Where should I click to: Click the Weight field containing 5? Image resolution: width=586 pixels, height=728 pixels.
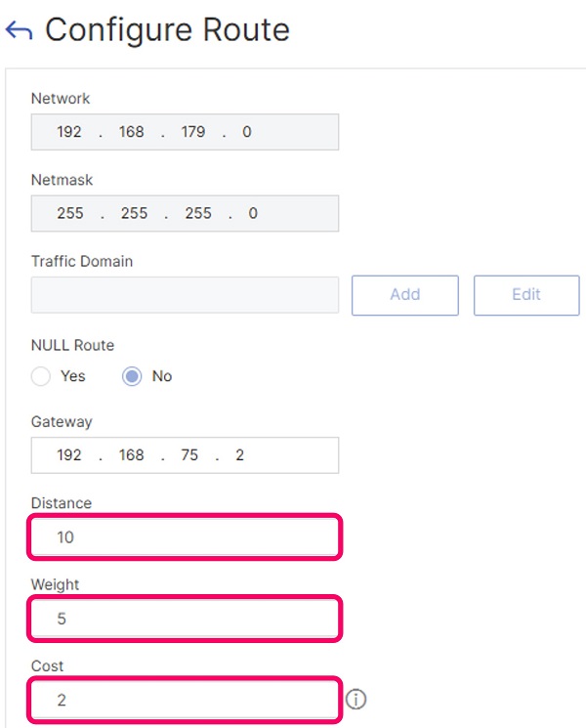185,618
